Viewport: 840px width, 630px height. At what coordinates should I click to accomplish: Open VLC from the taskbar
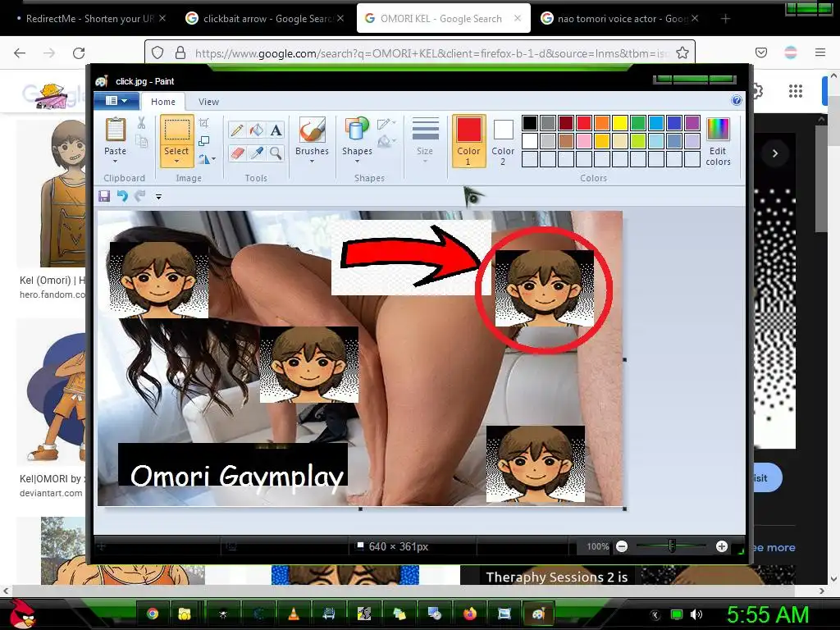point(294,614)
